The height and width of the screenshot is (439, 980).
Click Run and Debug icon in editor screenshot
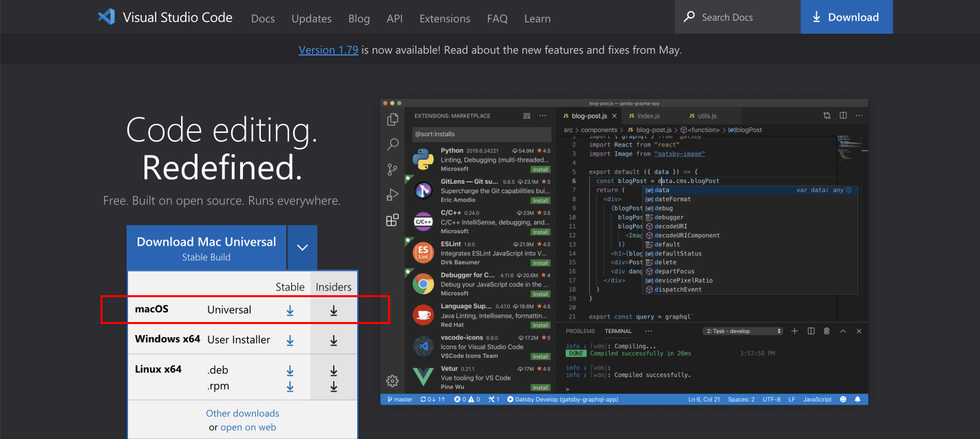coord(392,195)
